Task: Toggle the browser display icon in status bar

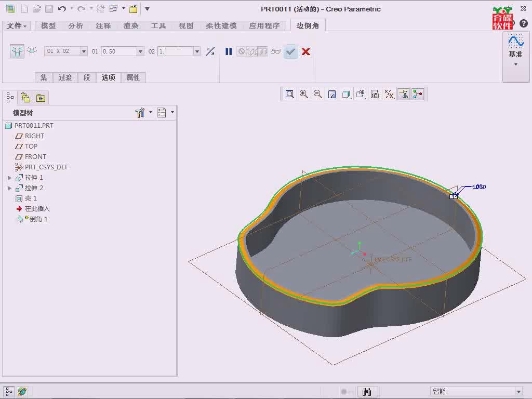Action: [x=22, y=392]
